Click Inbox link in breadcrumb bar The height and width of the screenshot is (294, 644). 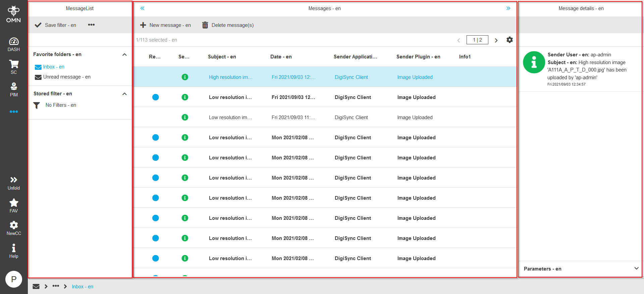tap(83, 287)
